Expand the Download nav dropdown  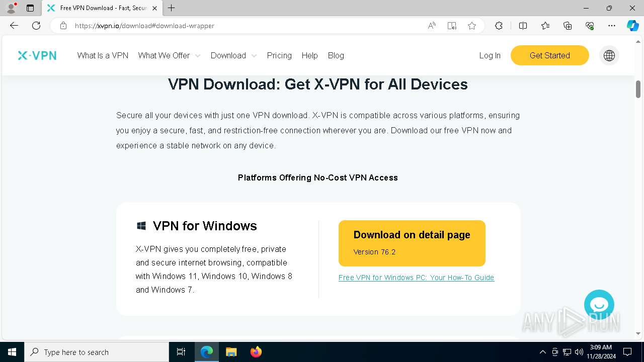pyautogui.click(x=233, y=55)
